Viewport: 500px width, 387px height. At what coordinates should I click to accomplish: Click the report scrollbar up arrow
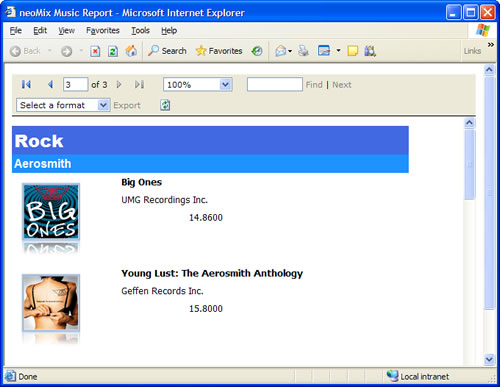(469, 123)
